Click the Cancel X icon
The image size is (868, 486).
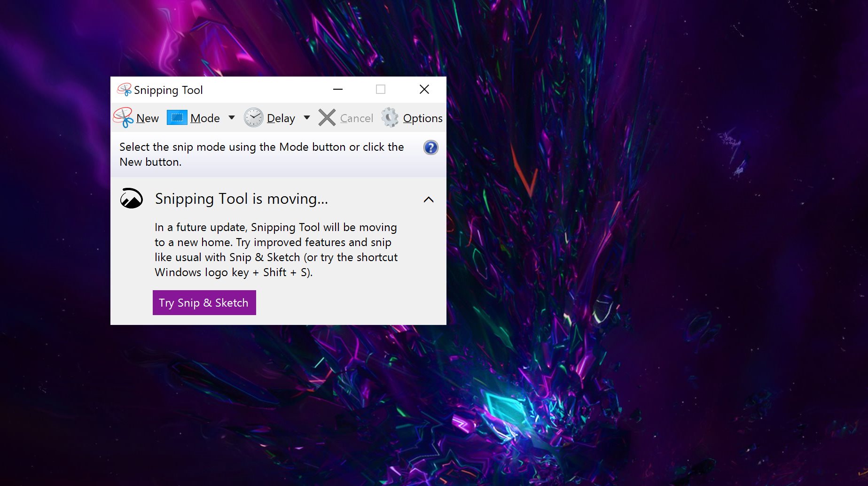327,117
